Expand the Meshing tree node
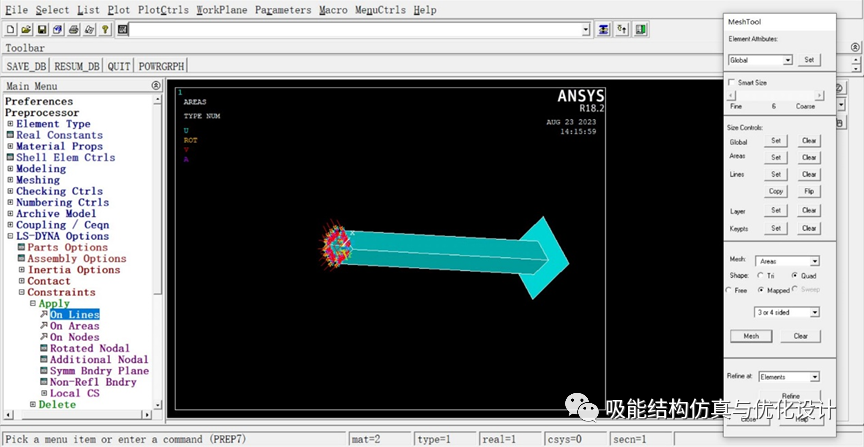Screen dimensions: 864x447 click(10, 180)
